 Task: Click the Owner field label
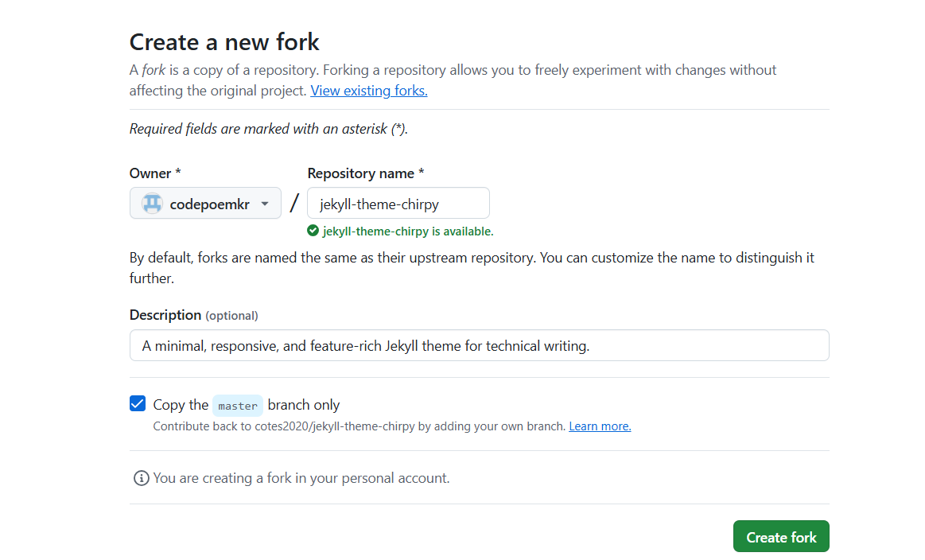pyautogui.click(x=155, y=173)
